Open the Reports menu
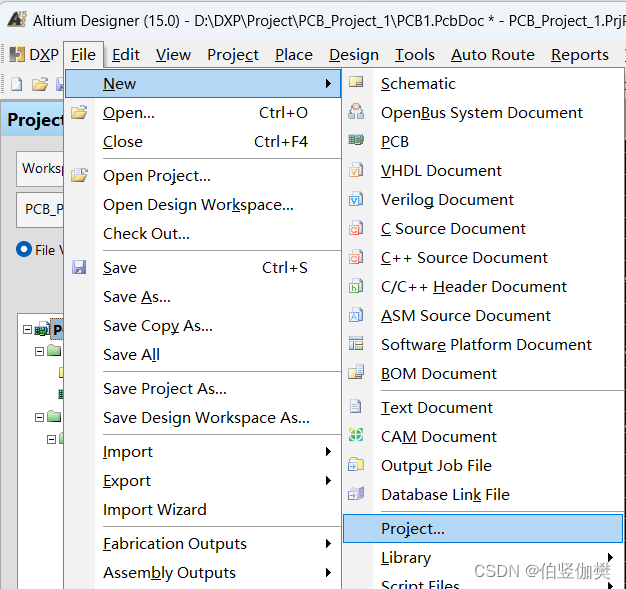626x589 pixels. (580, 55)
